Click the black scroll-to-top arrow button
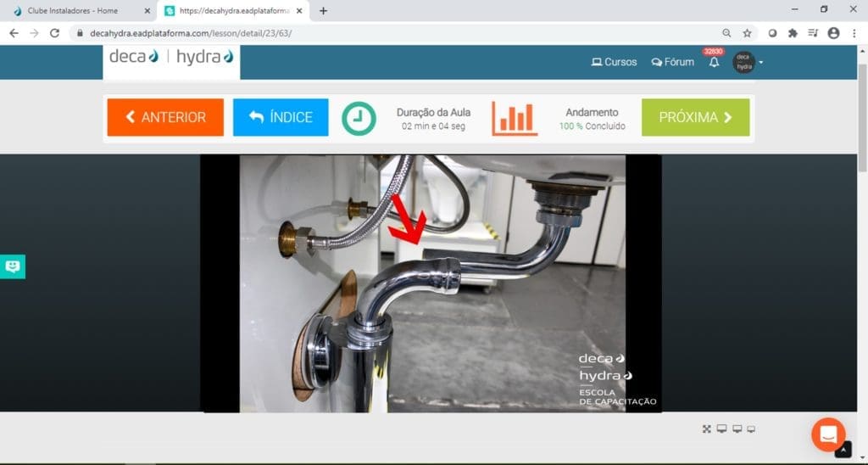This screenshot has height=465, width=868. (x=843, y=449)
